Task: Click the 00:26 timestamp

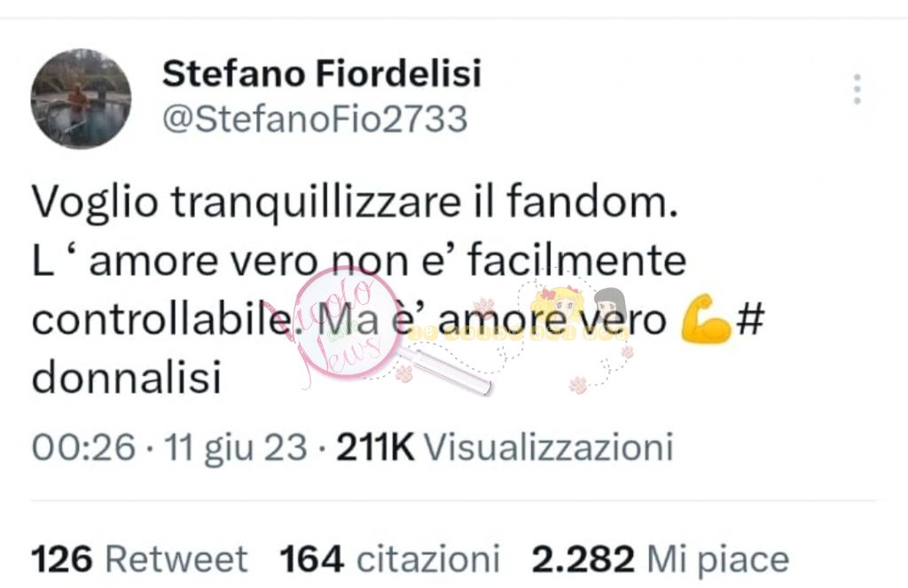Action: coord(83,447)
